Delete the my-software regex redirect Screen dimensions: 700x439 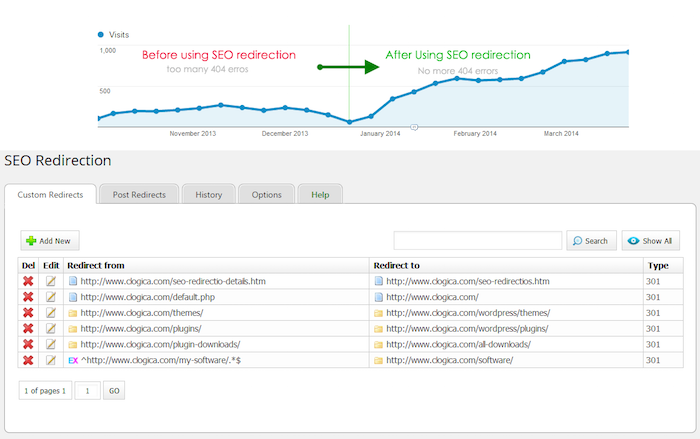[28, 360]
